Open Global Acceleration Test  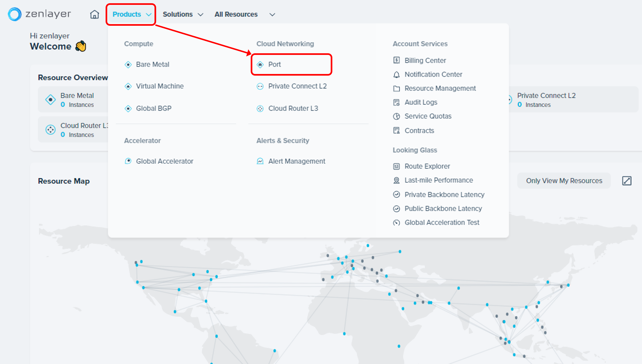[442, 222]
